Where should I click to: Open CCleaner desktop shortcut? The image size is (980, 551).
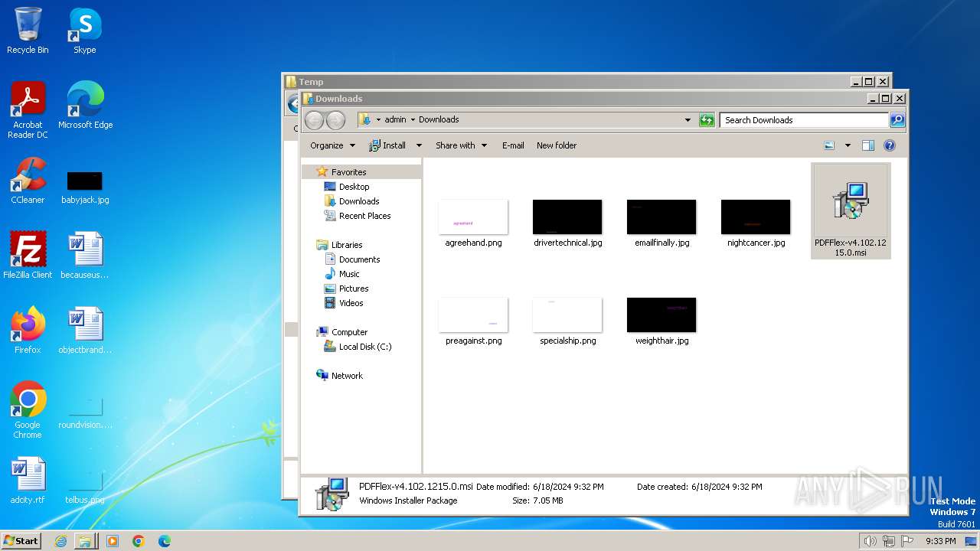click(x=28, y=181)
